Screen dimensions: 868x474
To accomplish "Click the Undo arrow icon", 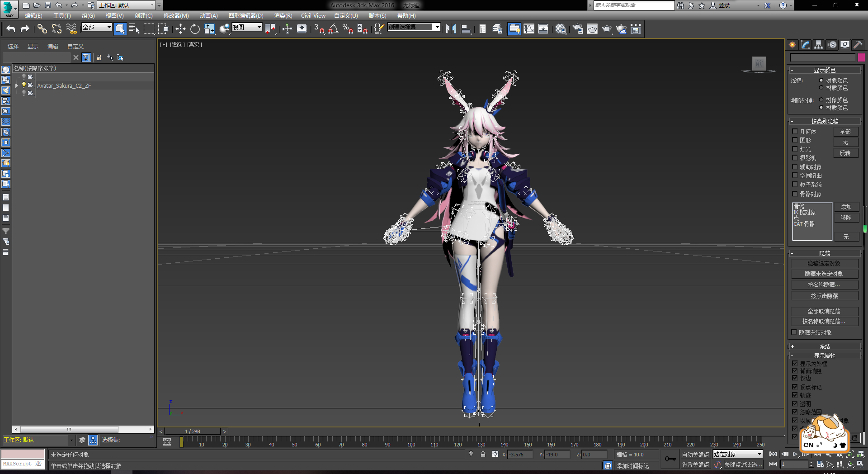I will coord(11,29).
